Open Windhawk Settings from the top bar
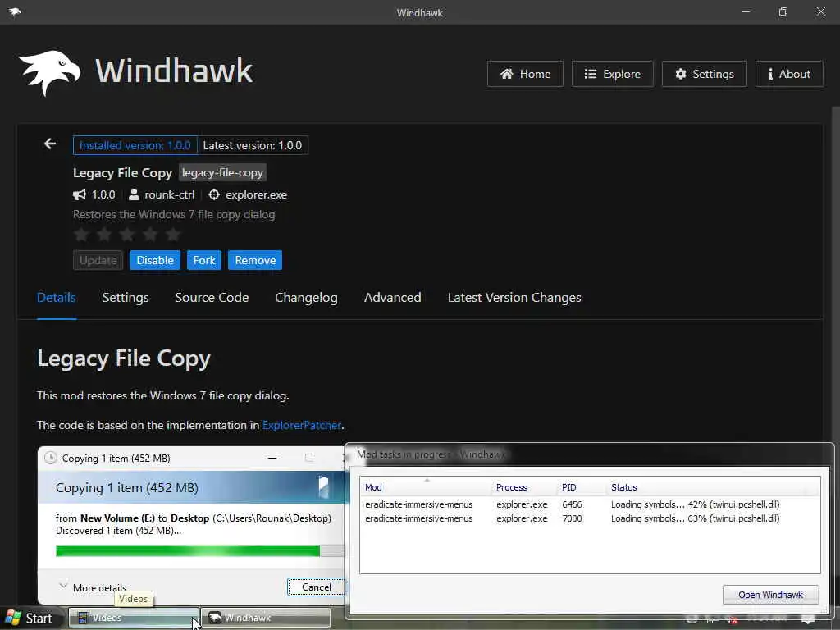This screenshot has height=630, width=840. 704,74
